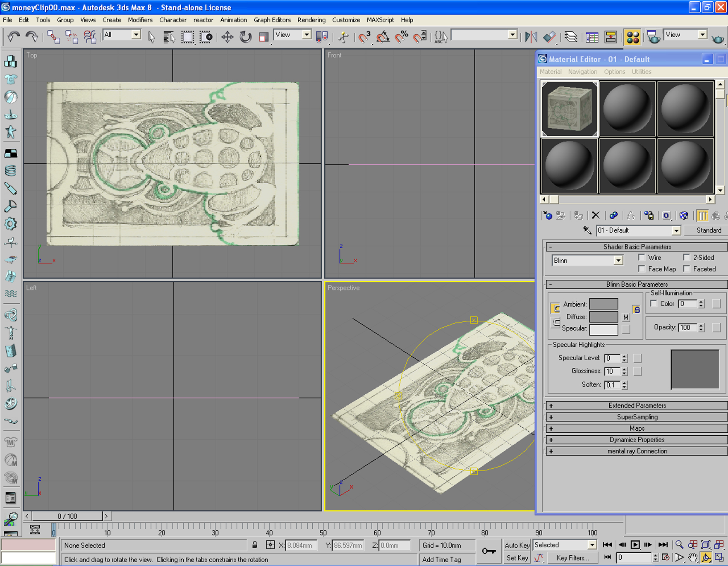Screen dimensions: 728x566
Task: Expand the Extended Parameters rollout
Action: point(637,405)
